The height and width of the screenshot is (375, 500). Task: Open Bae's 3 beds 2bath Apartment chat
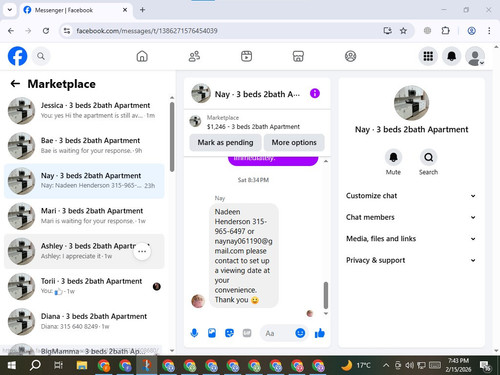[x=84, y=146]
